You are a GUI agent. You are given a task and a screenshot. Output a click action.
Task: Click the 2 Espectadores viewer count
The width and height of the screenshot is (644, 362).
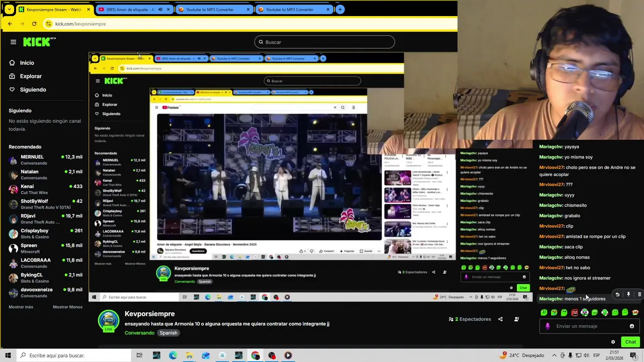click(469, 319)
